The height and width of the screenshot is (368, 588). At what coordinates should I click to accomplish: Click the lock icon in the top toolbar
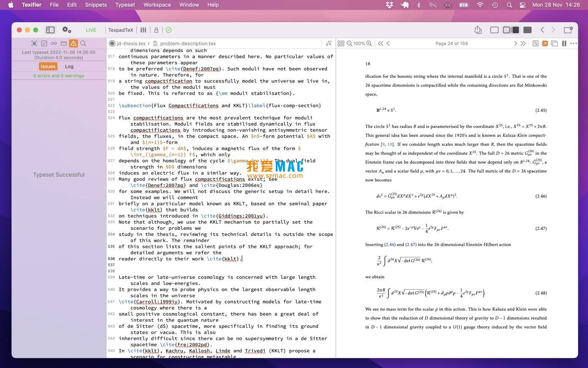click(x=156, y=30)
